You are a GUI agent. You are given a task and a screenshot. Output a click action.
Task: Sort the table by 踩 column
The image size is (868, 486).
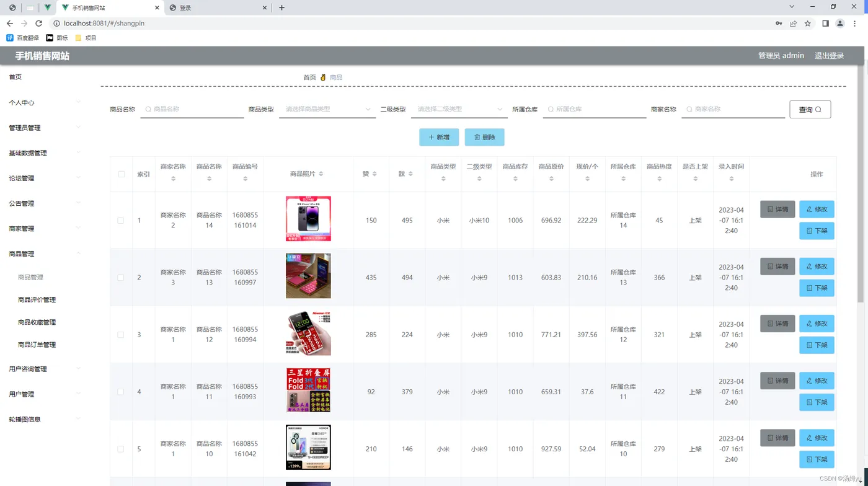click(410, 174)
